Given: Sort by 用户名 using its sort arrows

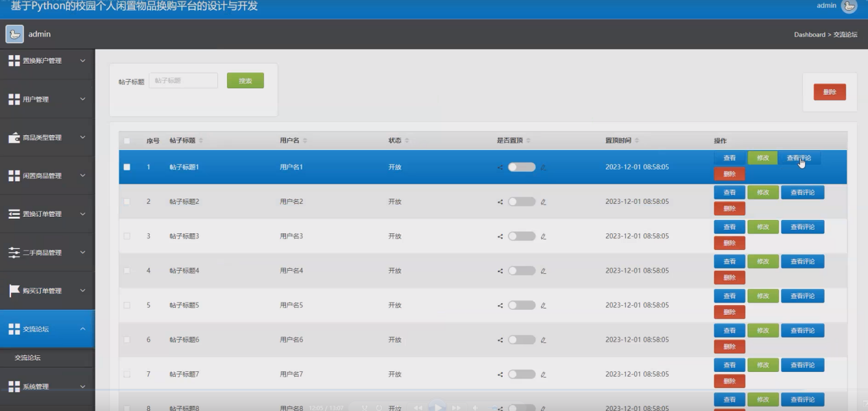Looking at the screenshot, I should click(x=305, y=140).
